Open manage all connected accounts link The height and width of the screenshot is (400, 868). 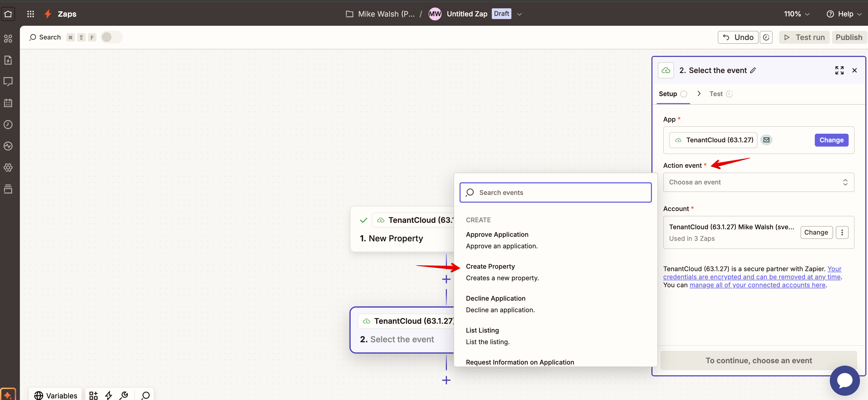(x=757, y=285)
